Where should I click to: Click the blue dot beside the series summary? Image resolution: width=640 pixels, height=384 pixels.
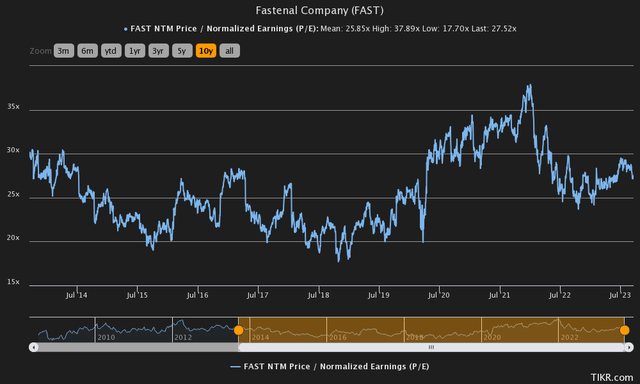[x=126, y=29]
